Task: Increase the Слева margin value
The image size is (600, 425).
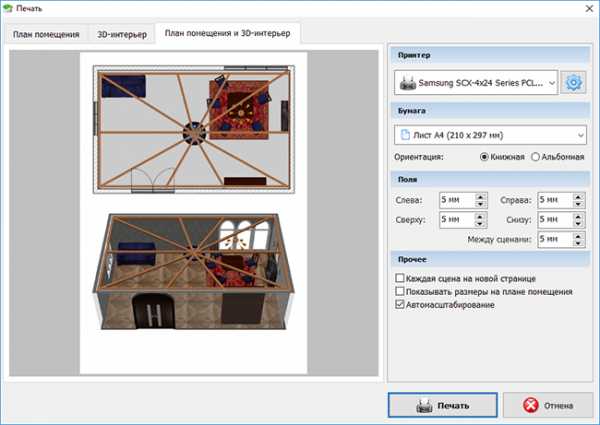Action: (x=481, y=196)
